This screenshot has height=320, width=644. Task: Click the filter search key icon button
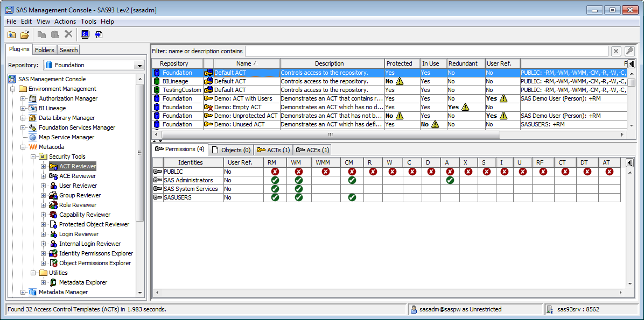point(629,51)
